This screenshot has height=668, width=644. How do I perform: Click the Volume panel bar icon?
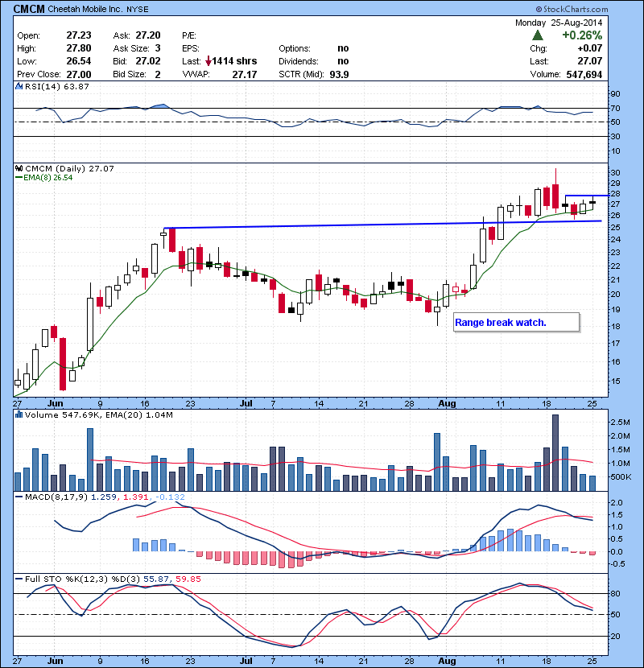pyautogui.click(x=19, y=414)
